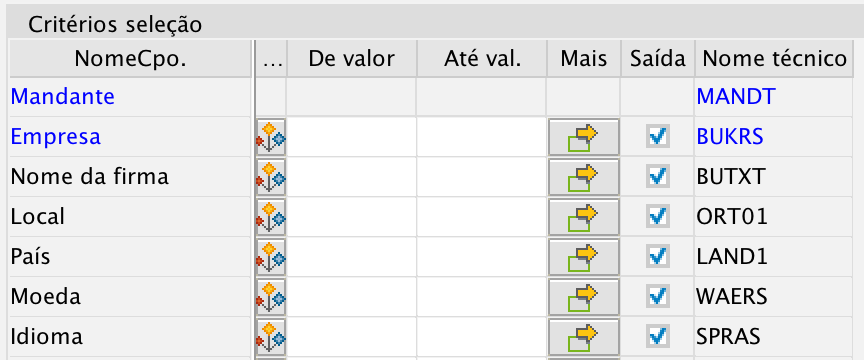Select the Nome técnico column header
The height and width of the screenshot is (360, 864).
point(775,58)
